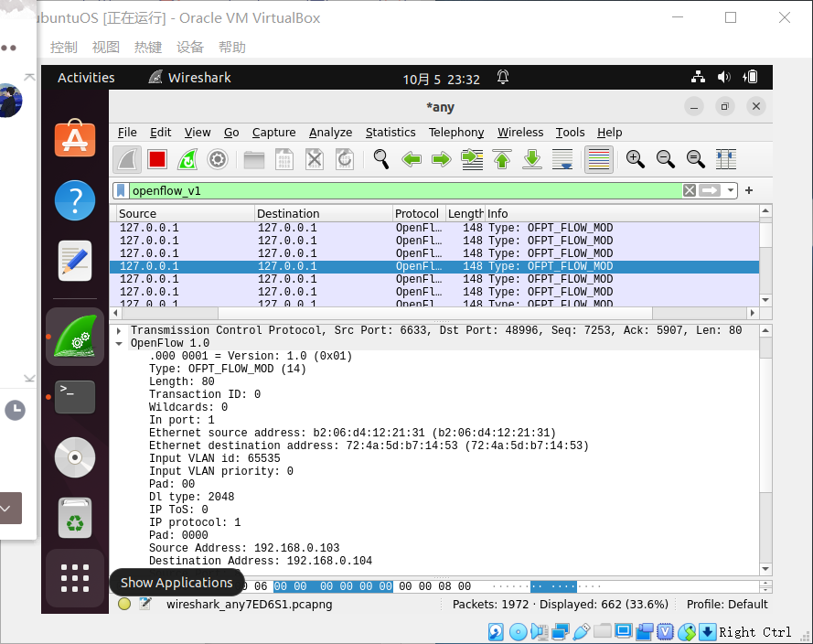The height and width of the screenshot is (644, 813).
Task: Collapse the OpenFlow 1.0 tree
Action: point(119,344)
